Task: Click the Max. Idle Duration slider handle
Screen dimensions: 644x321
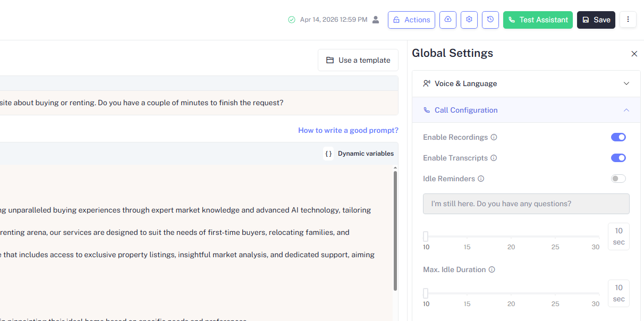Action: point(426,293)
